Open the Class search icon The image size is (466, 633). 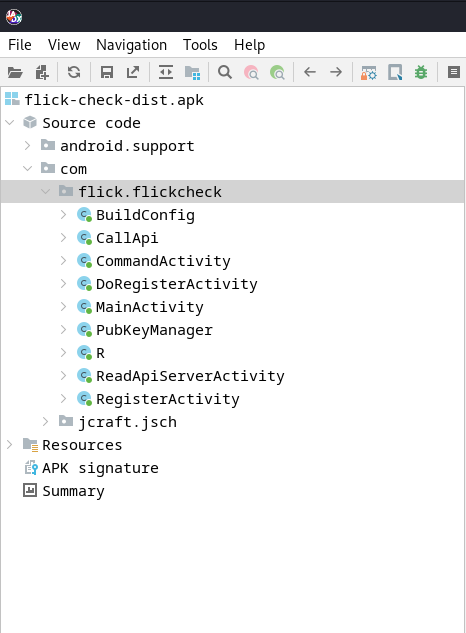coord(251,73)
